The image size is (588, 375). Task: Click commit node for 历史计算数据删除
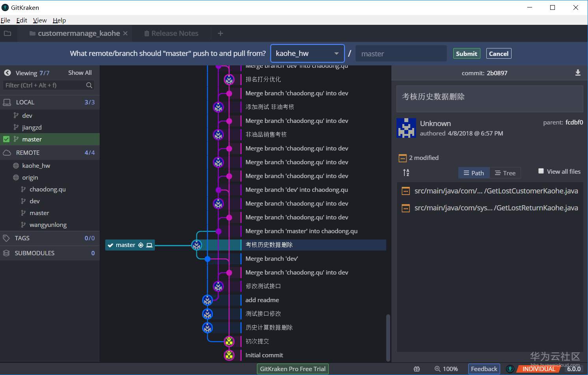click(208, 328)
